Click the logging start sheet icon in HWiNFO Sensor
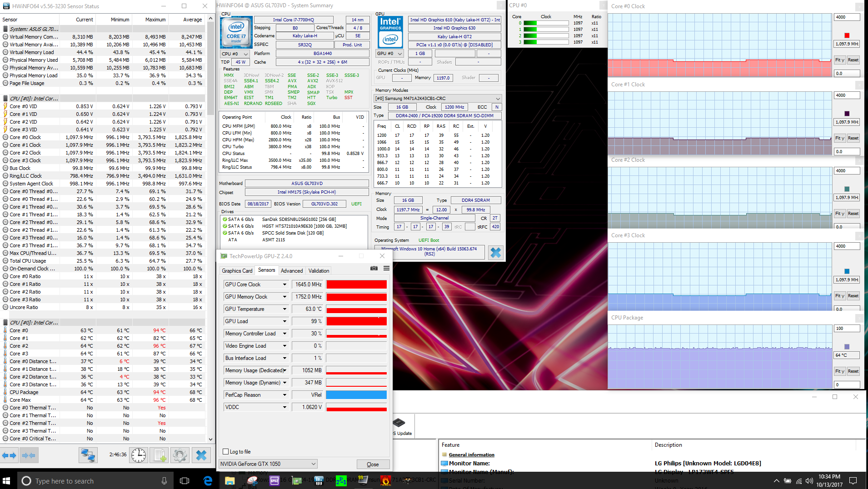This screenshot has height=489, width=868. coord(160,455)
